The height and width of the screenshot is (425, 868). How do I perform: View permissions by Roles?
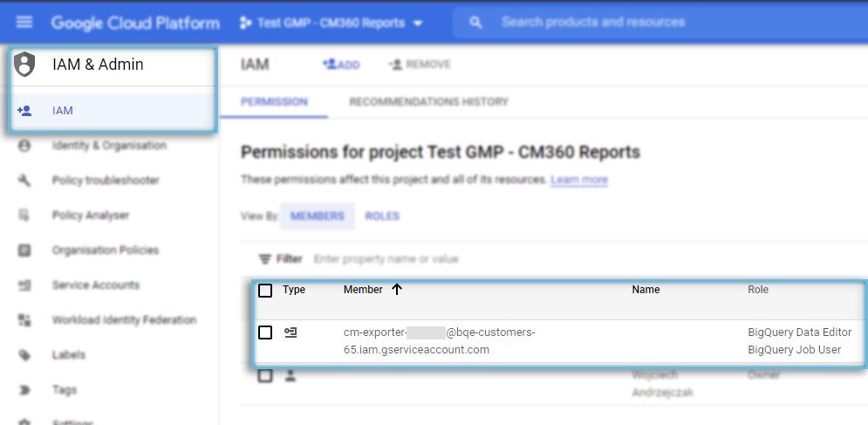[x=382, y=216]
